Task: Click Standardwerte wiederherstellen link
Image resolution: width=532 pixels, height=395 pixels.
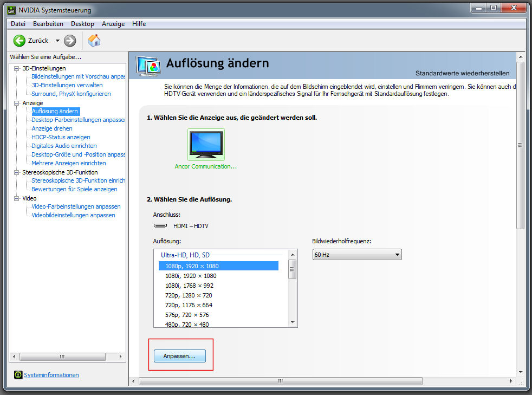Action: [x=463, y=73]
